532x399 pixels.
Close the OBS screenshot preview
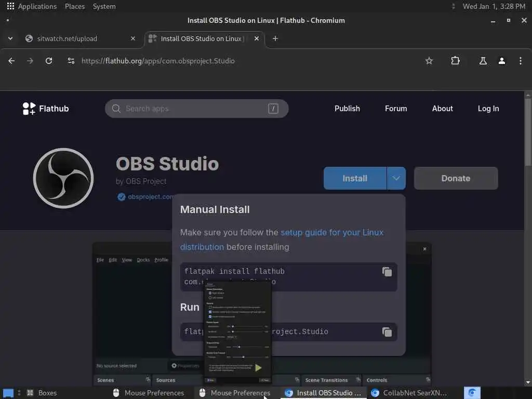coord(425,249)
